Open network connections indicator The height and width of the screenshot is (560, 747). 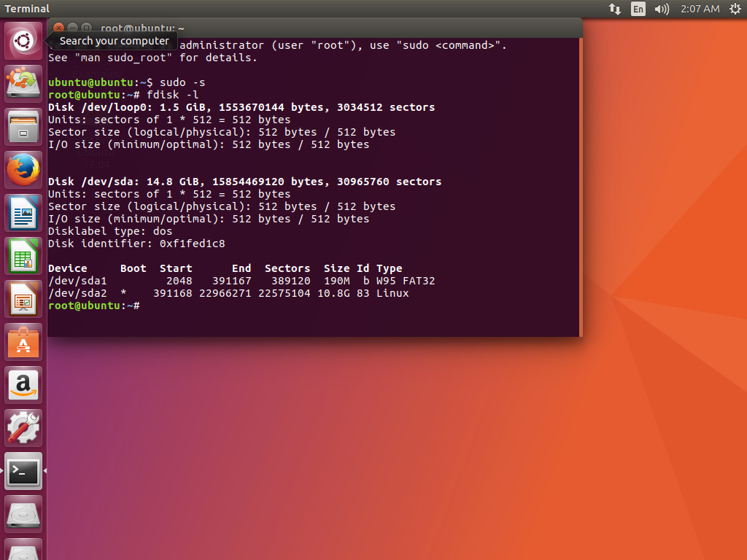tap(614, 9)
